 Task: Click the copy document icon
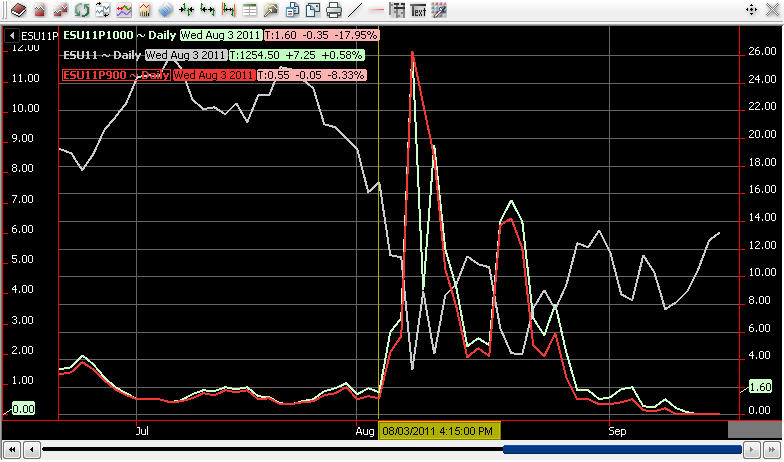[292, 10]
